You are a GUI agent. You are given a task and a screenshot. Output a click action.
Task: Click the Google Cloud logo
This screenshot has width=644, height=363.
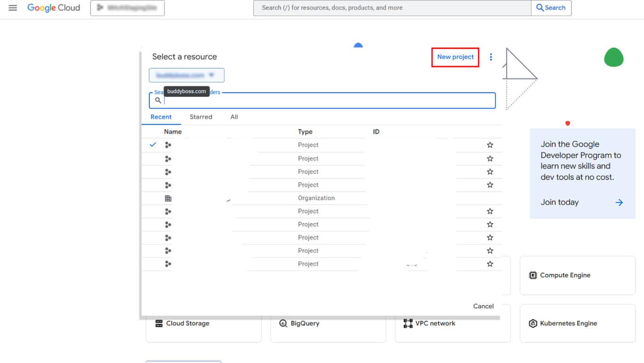point(54,8)
